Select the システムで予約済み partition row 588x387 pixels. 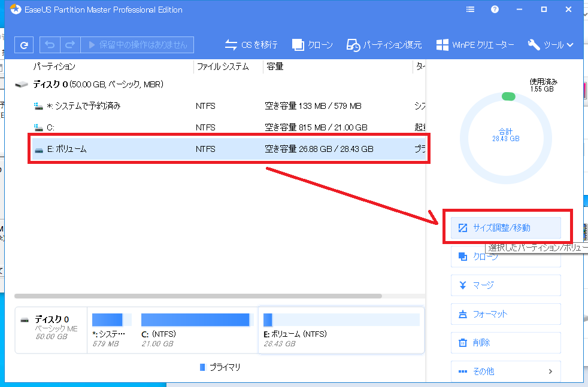point(180,106)
